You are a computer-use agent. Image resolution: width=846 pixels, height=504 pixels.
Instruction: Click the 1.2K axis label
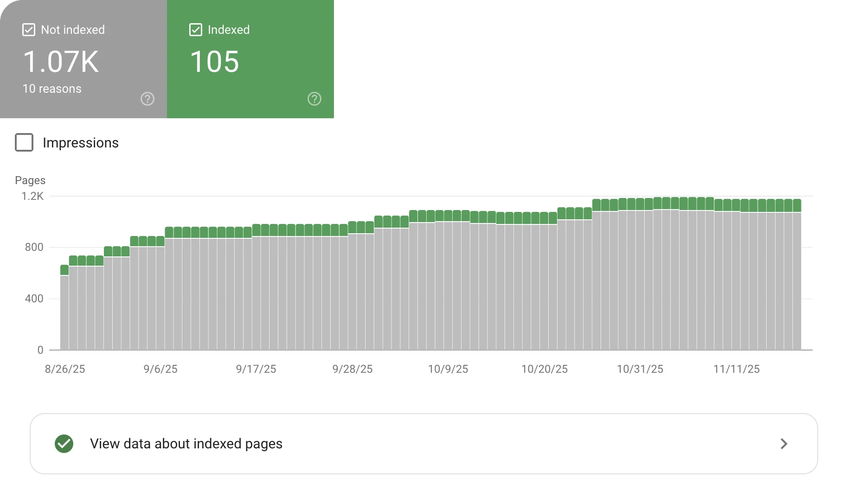tap(32, 196)
